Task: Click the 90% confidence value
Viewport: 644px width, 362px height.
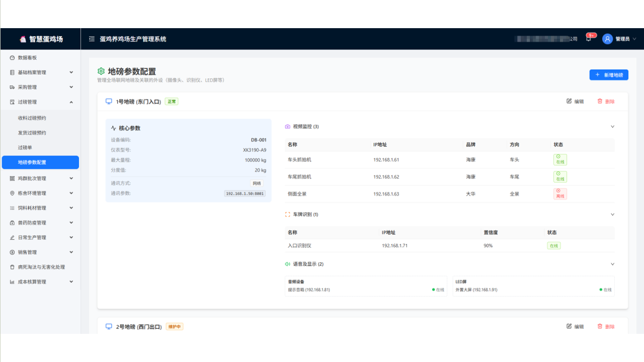Action: (x=488, y=246)
